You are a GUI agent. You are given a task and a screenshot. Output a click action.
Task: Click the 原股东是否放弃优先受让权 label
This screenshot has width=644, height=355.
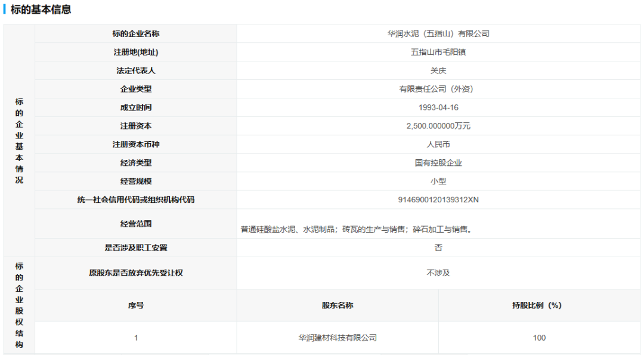136,273
